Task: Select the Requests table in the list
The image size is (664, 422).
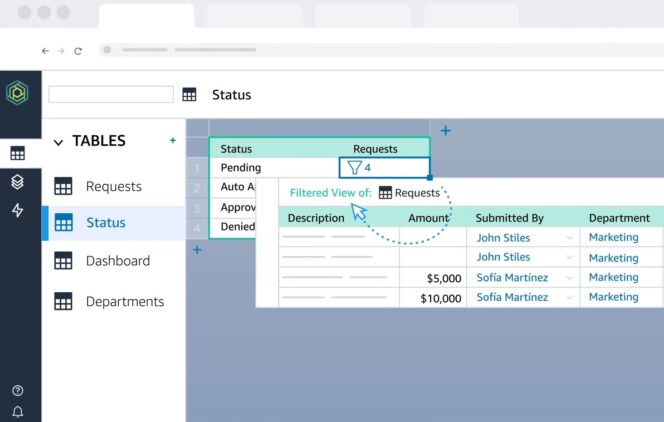Action: tap(113, 186)
